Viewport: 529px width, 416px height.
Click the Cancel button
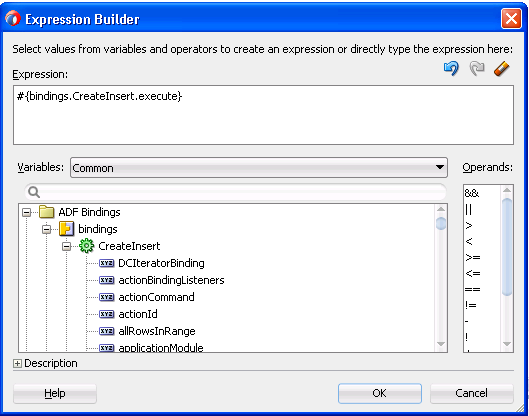(x=472, y=393)
